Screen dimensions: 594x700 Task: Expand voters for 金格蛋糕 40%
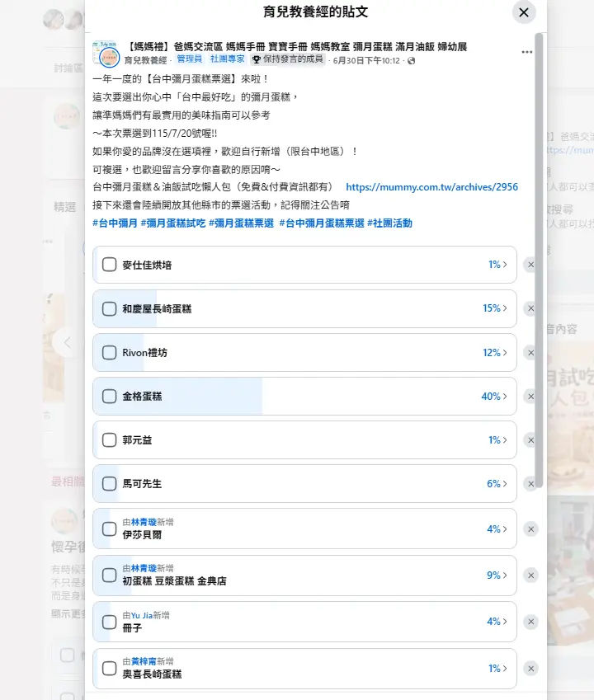tap(494, 397)
